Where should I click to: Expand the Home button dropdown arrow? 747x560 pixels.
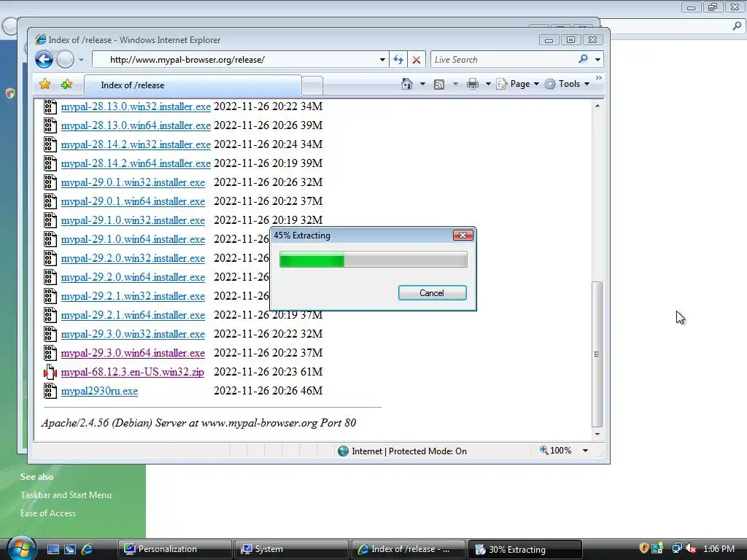point(422,84)
